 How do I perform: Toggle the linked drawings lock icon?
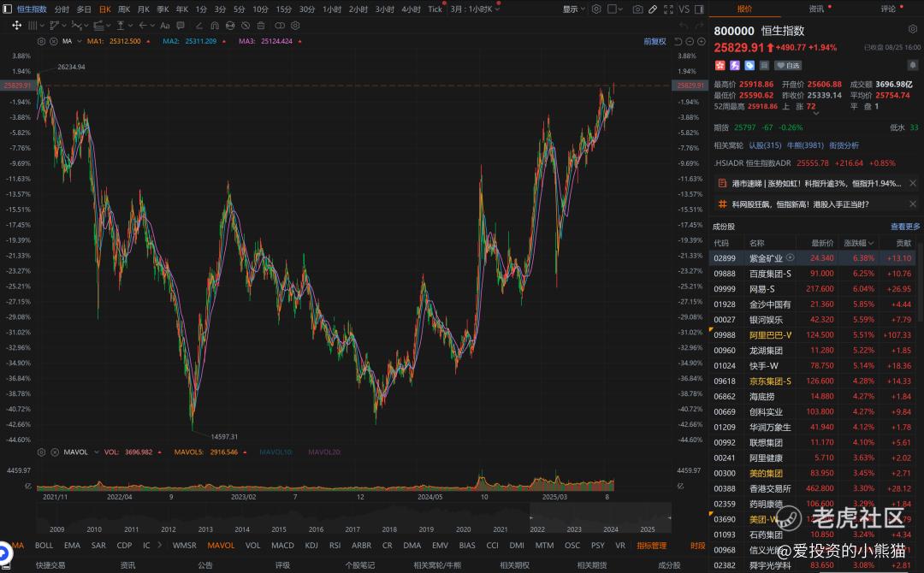tap(280, 26)
